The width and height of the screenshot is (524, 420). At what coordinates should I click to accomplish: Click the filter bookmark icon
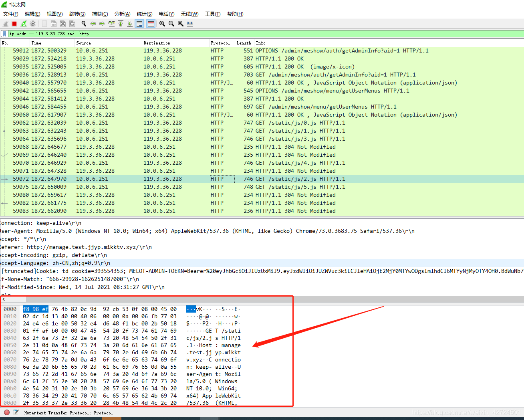pos(4,34)
